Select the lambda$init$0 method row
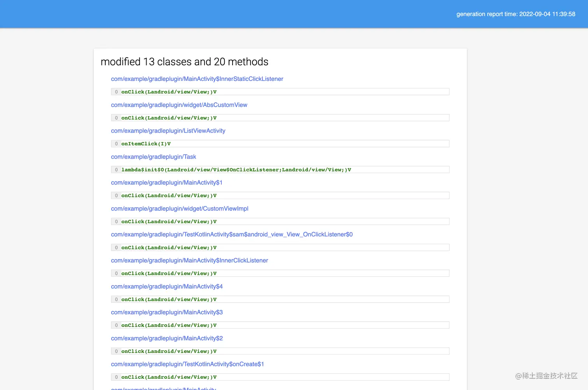The image size is (588, 390). point(280,170)
